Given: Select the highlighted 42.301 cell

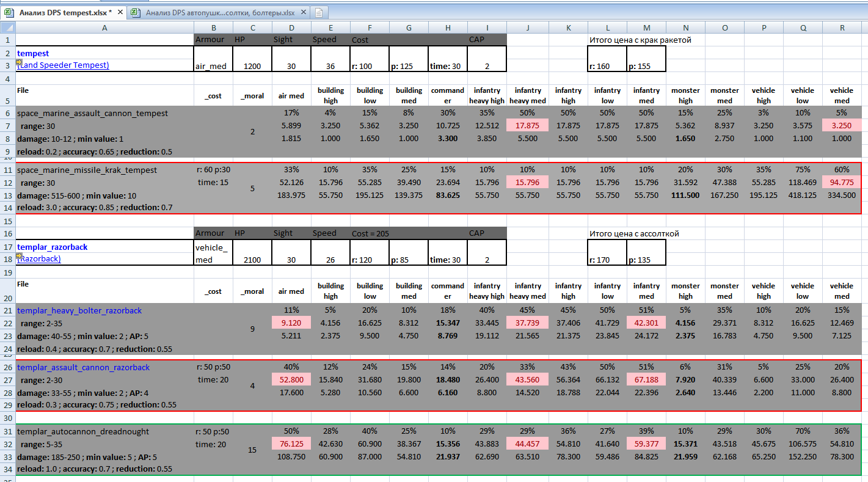Looking at the screenshot, I should (x=646, y=323).
